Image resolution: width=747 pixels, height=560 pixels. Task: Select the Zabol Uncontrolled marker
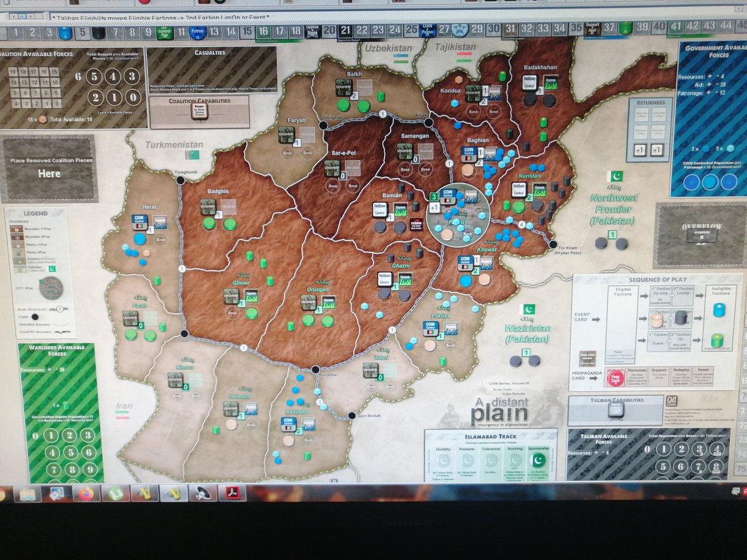[370, 371]
